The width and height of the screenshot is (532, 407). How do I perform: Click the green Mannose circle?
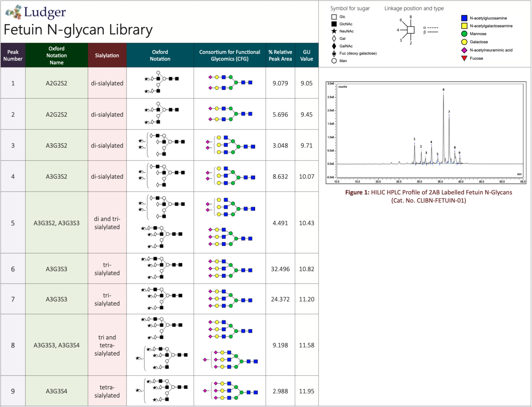[x=464, y=34]
